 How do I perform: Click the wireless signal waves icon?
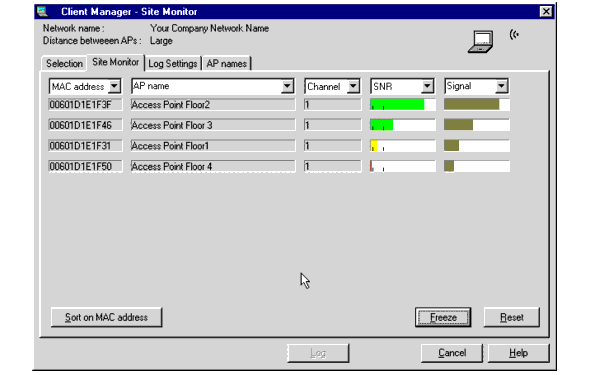[514, 34]
